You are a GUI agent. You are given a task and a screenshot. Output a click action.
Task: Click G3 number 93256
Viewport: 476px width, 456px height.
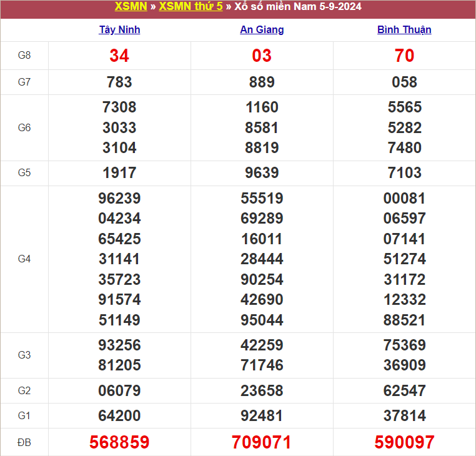119,345
